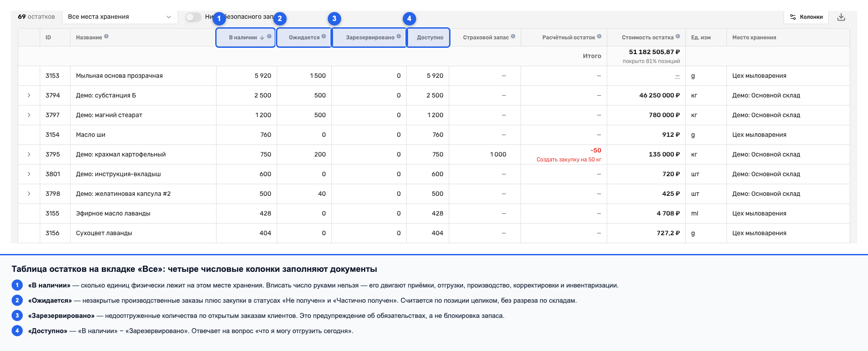
Task: Click the cost value 780 000 ₽
Action: [x=664, y=115]
